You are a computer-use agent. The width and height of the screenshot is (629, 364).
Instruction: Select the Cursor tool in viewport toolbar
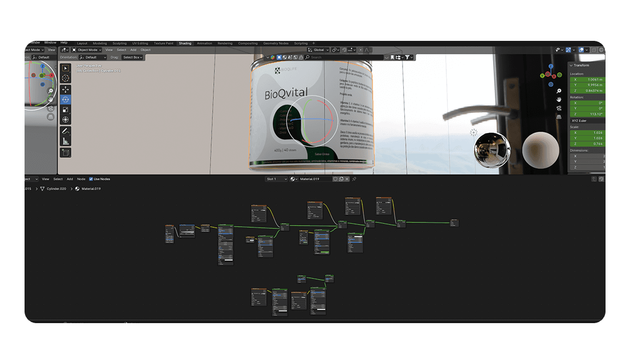(65, 78)
